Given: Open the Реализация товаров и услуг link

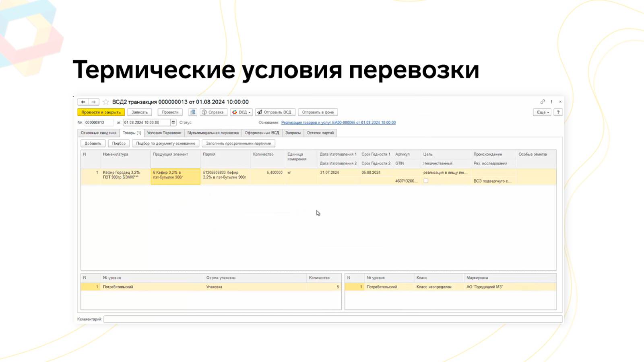Looking at the screenshot, I should (338, 122).
